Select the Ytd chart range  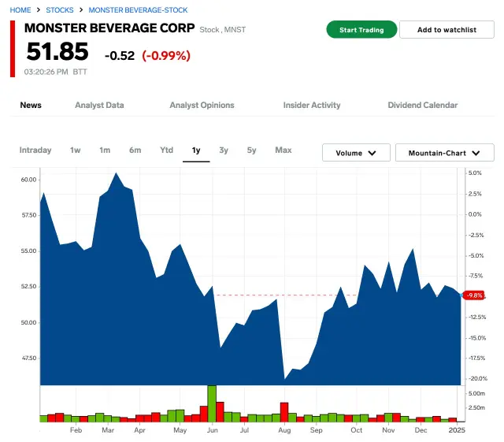tap(166, 150)
